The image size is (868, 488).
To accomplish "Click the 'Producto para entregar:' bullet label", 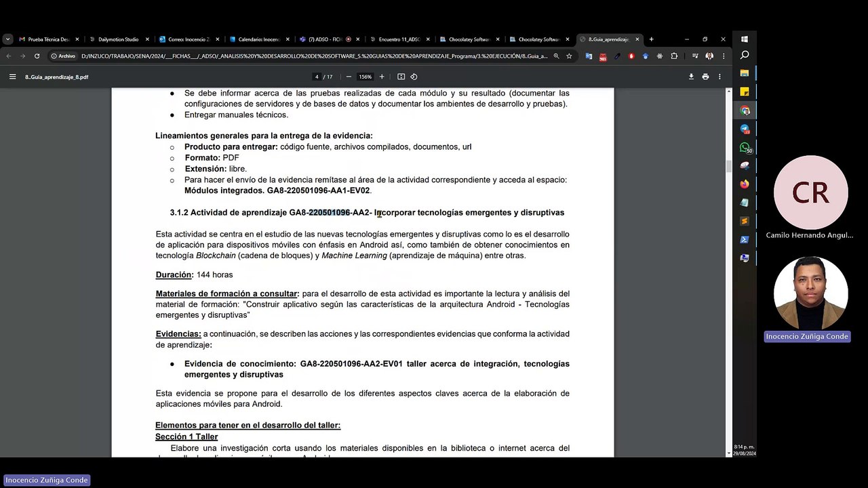I will [231, 146].
